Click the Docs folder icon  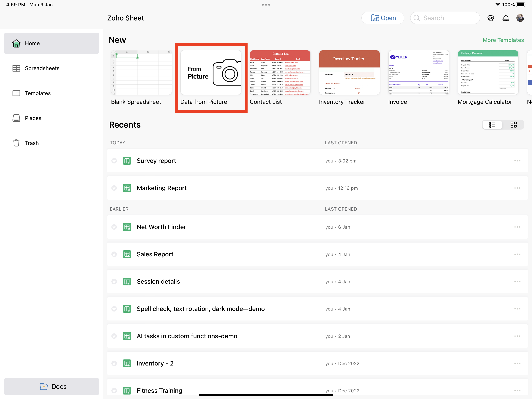pos(44,387)
